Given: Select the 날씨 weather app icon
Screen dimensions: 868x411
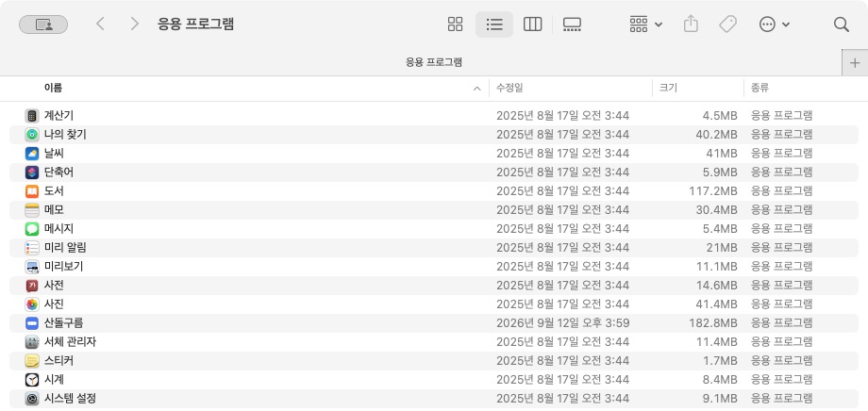Looking at the screenshot, I should click(32, 154).
